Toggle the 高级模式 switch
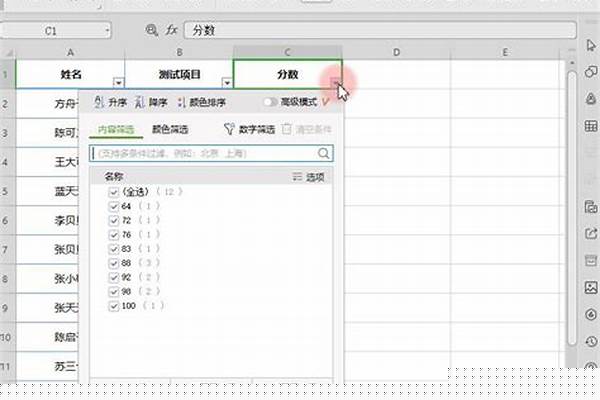 [271, 102]
